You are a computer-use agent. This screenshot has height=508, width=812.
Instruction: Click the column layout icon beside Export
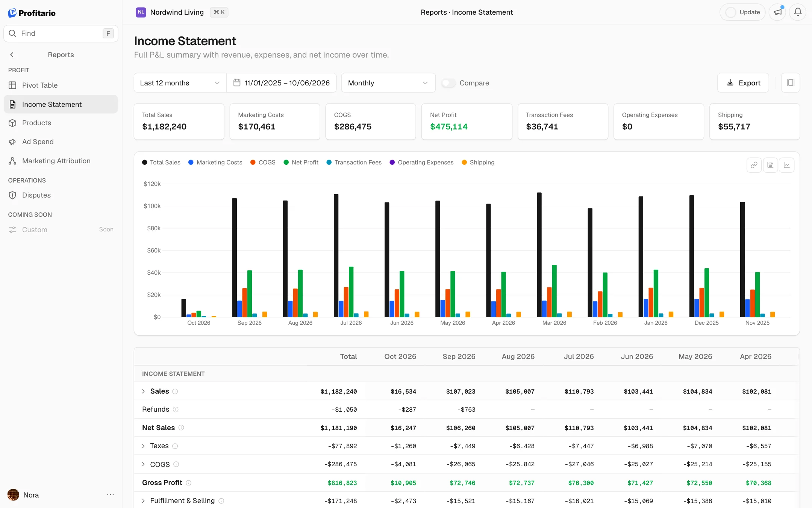point(791,83)
